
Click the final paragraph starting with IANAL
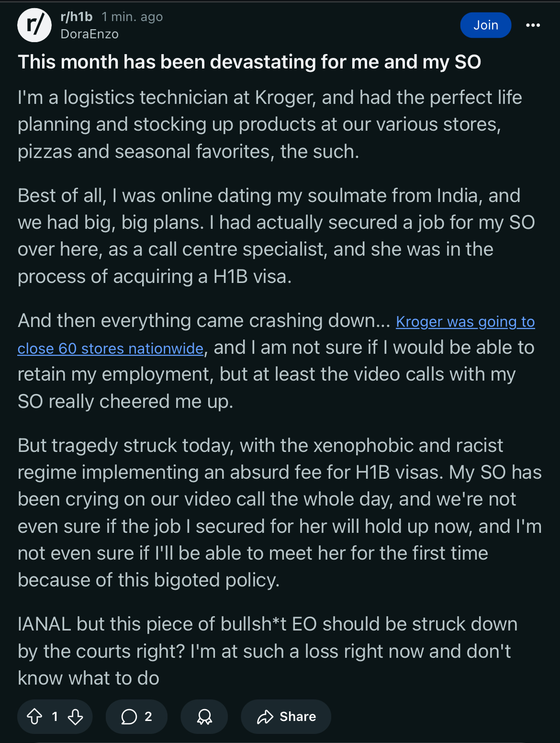click(x=268, y=651)
